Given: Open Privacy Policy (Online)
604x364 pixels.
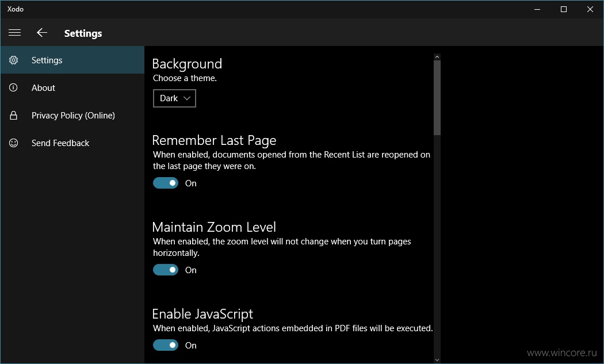Looking at the screenshot, I should pos(72,115).
